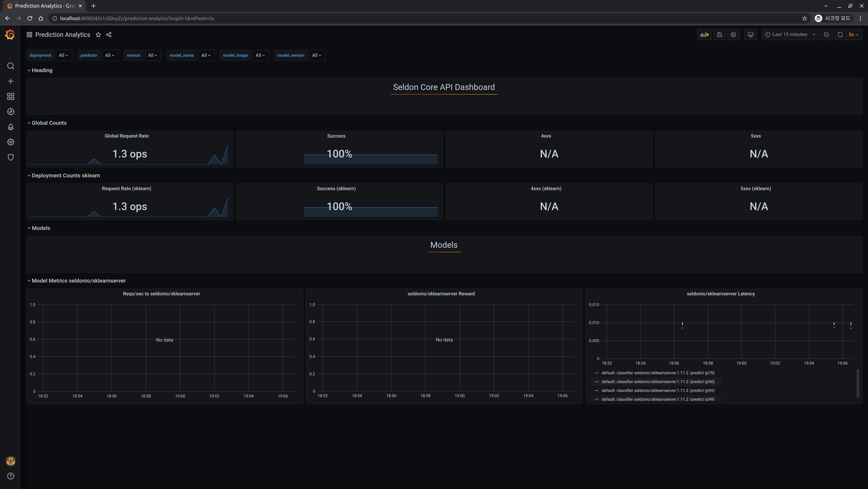Refresh the dashboard now
868x489 pixels.
click(x=840, y=34)
